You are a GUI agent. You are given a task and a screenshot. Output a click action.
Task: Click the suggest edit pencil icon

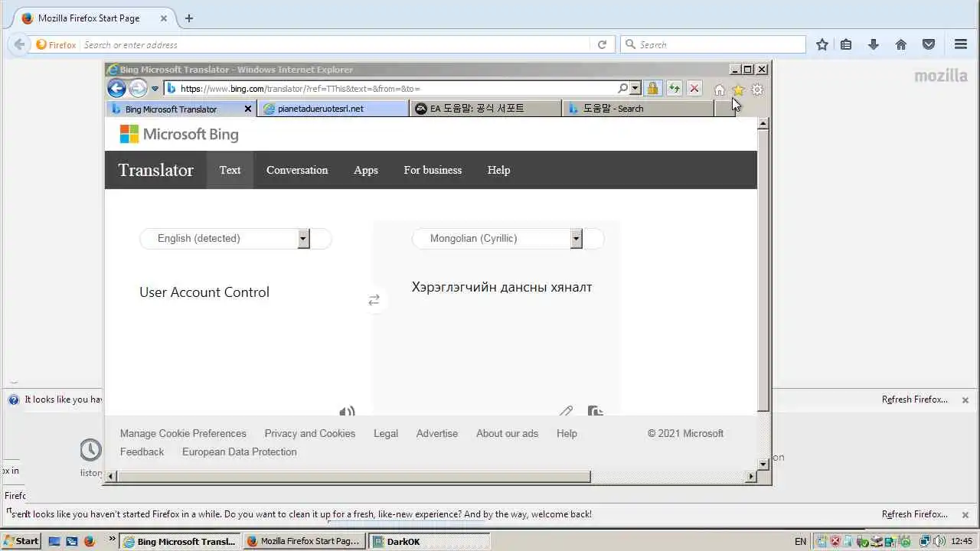click(566, 412)
